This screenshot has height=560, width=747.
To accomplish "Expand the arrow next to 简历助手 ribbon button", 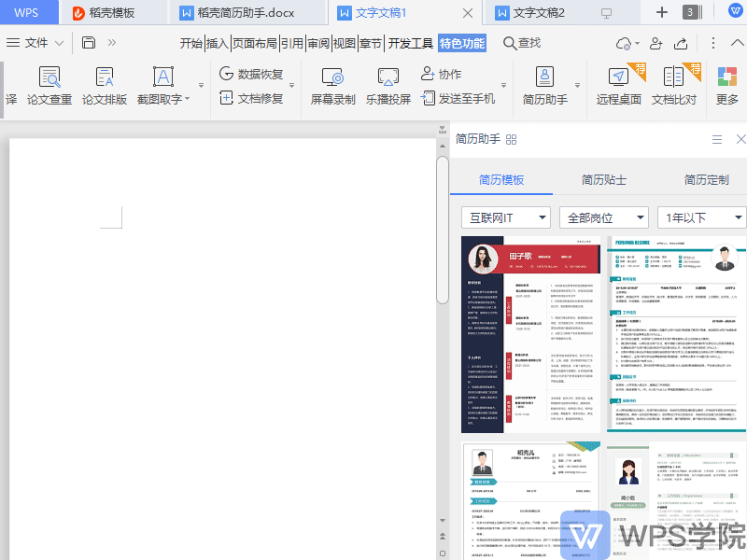I will (x=577, y=86).
